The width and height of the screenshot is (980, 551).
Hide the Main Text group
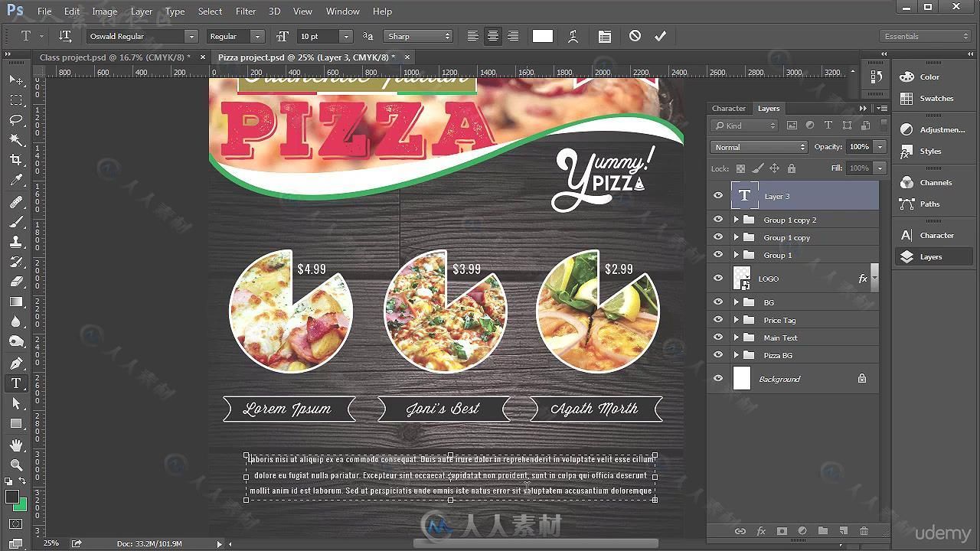718,337
